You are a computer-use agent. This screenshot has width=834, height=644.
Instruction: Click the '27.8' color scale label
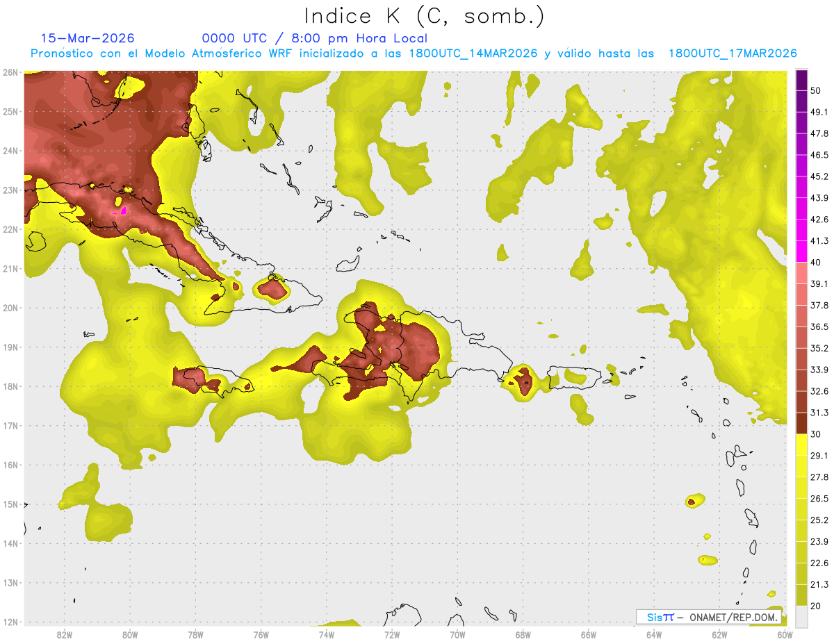click(x=819, y=477)
